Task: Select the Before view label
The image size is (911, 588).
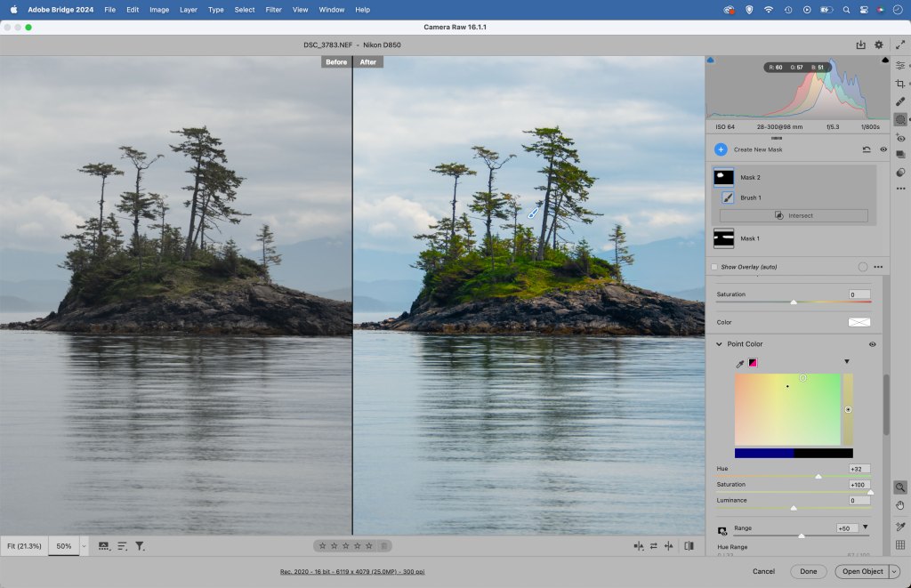Action: (x=335, y=62)
